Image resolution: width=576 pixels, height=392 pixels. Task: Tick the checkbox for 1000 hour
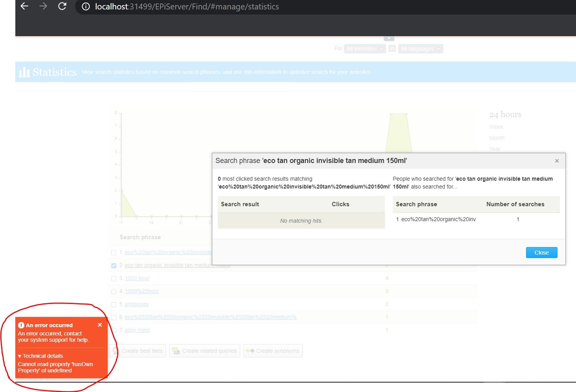tap(114, 278)
